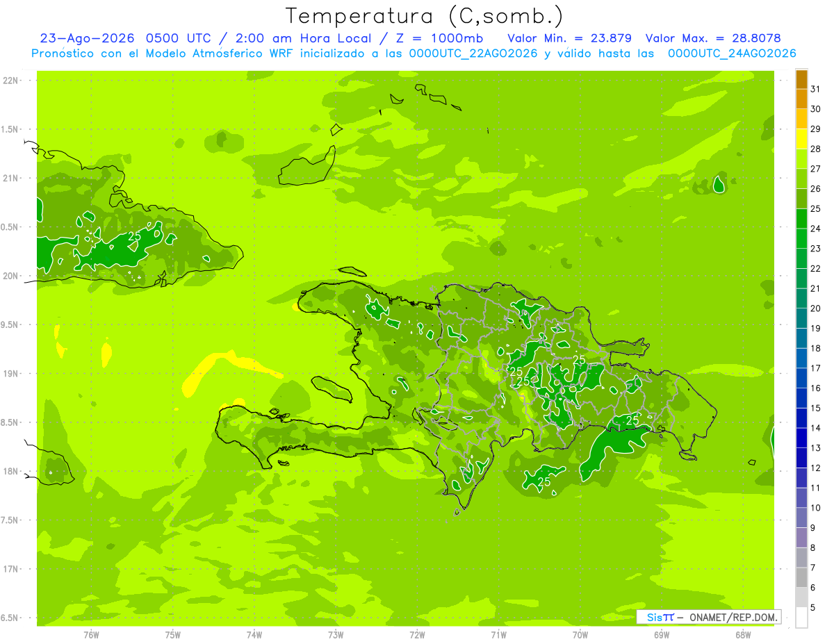
Task: Click the latitude axis label "17N"
Action: (x=11, y=570)
